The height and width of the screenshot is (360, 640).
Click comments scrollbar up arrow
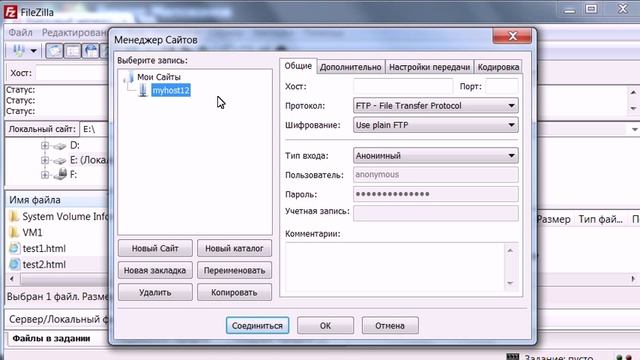coord(510,250)
